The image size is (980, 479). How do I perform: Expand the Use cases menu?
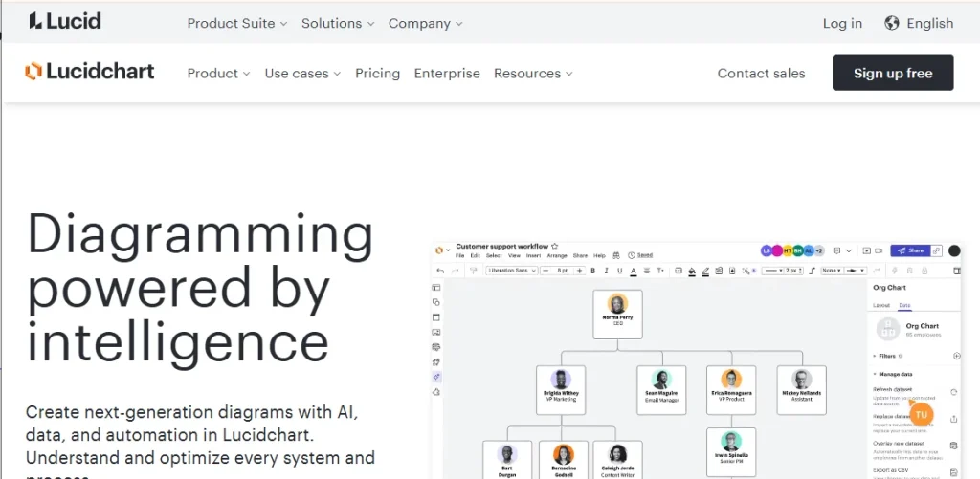pyautogui.click(x=302, y=73)
